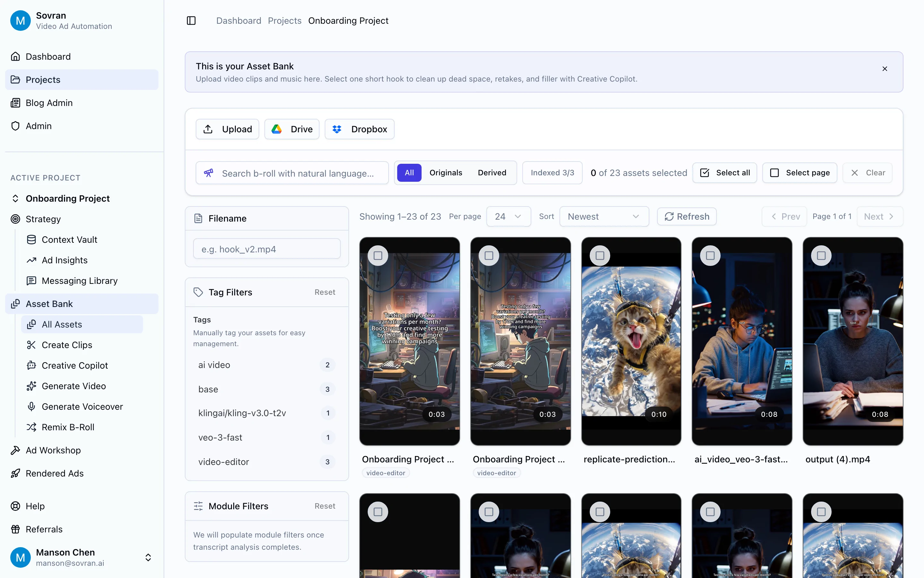Go to Prev page
Viewport: 924px width, 578px height.
pos(784,217)
